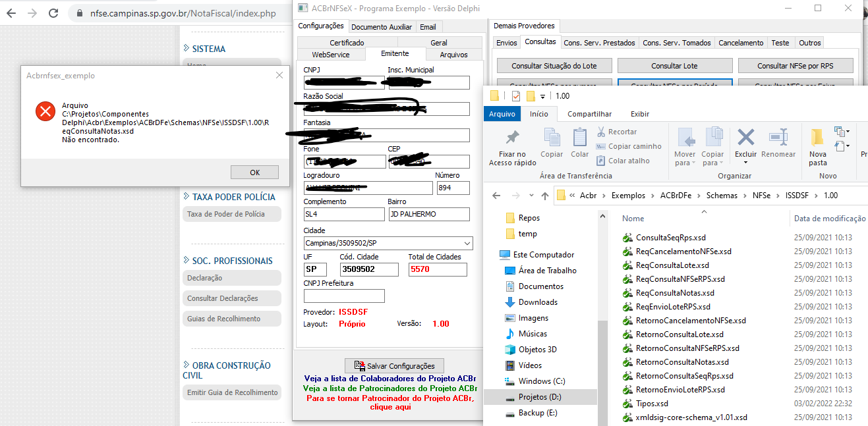Click OK in the Acbrnfsex_exemplo dialog
Screen dimensions: 868x426
coord(254,173)
